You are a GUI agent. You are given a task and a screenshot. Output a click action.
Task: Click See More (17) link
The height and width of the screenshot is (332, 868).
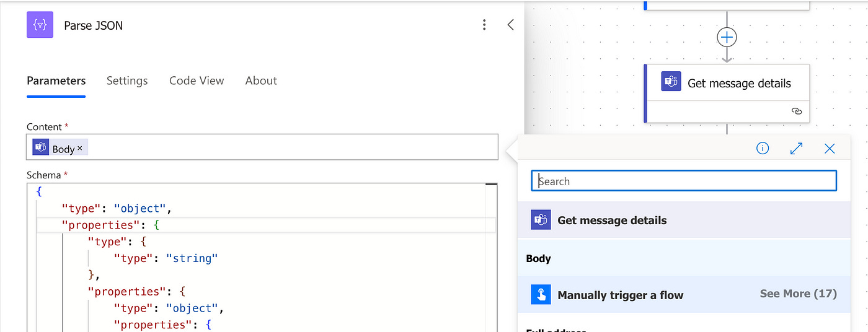pyautogui.click(x=798, y=294)
